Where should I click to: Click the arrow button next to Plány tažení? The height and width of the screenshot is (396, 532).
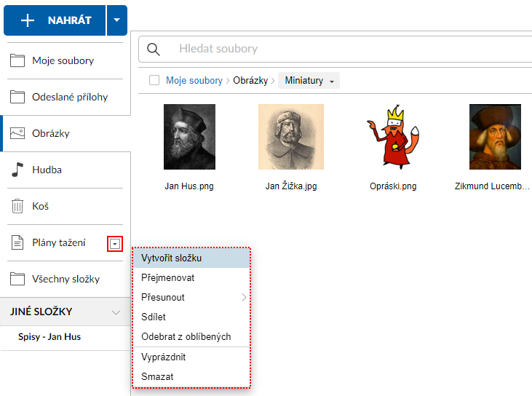click(114, 243)
